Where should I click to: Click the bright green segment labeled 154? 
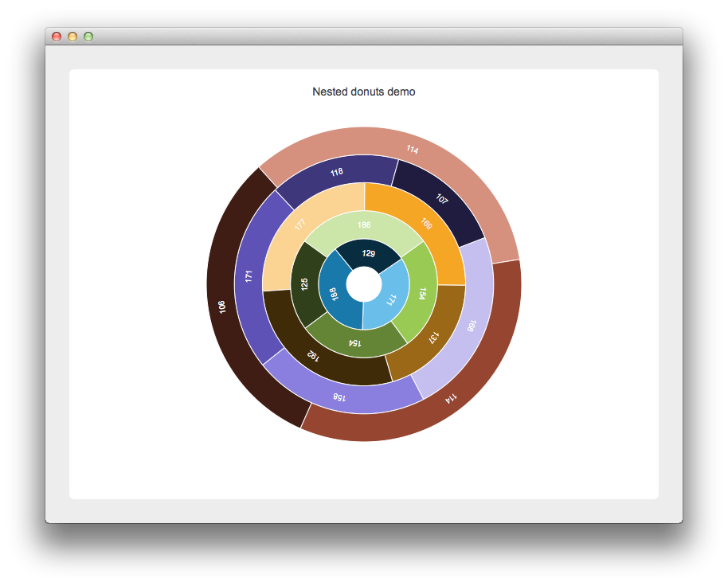(422, 292)
